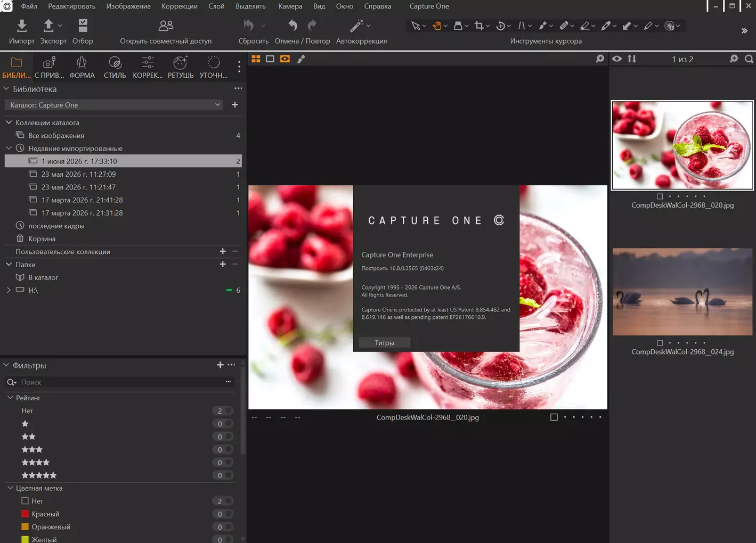Image resolution: width=756 pixels, height=543 pixels.
Task: Switch viewer to grid view icon
Action: point(256,59)
